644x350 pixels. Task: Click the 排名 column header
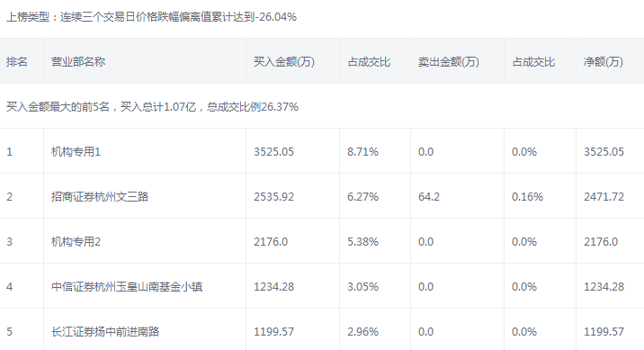click(17, 61)
